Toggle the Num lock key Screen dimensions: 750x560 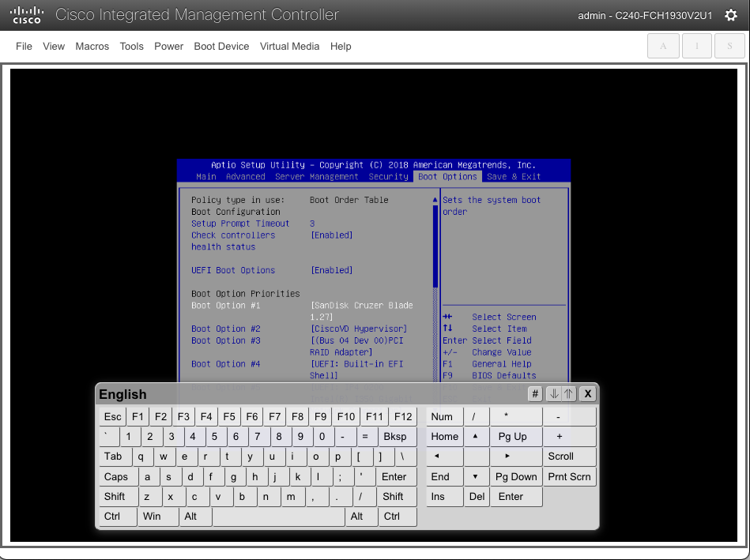(x=444, y=416)
